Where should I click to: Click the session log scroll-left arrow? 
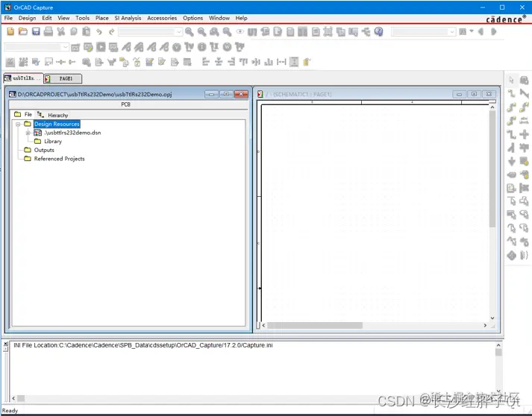click(x=13, y=398)
